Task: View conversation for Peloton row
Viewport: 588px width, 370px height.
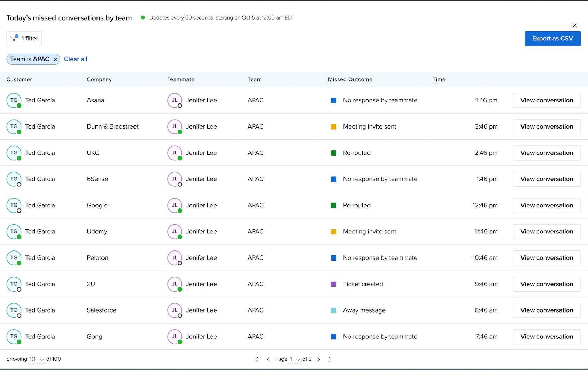Action: click(x=547, y=258)
